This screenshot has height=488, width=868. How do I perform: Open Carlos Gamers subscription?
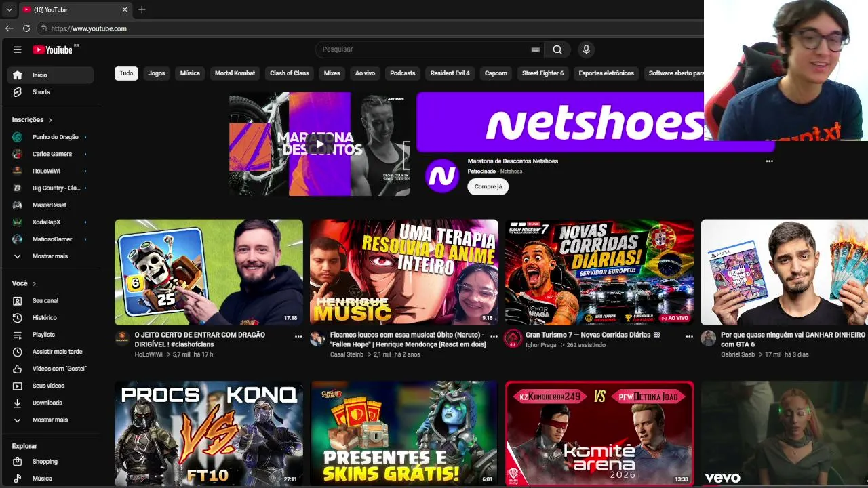click(x=50, y=154)
